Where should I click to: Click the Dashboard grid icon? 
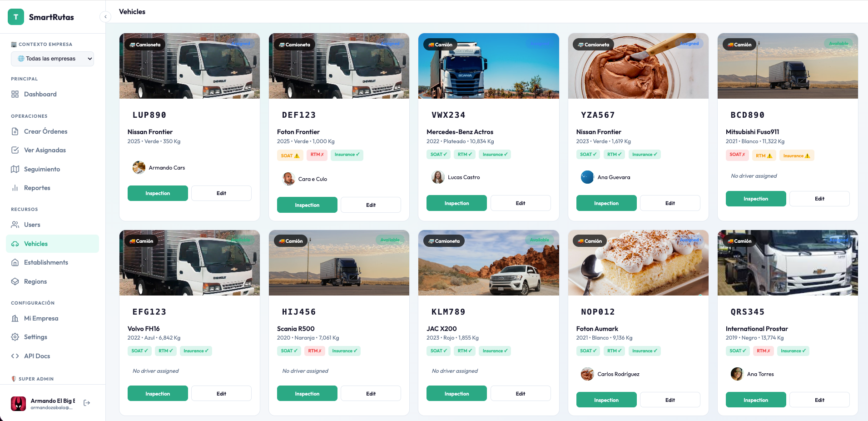[x=15, y=94]
